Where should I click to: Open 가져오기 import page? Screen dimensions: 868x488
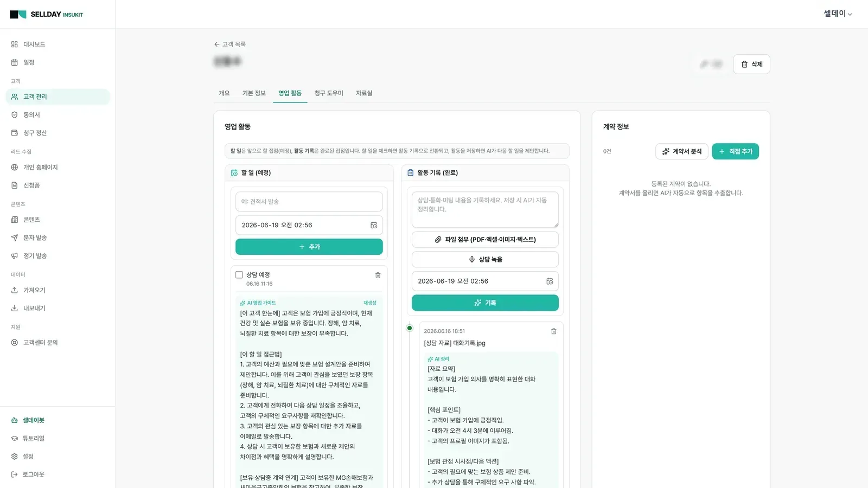coord(58,290)
